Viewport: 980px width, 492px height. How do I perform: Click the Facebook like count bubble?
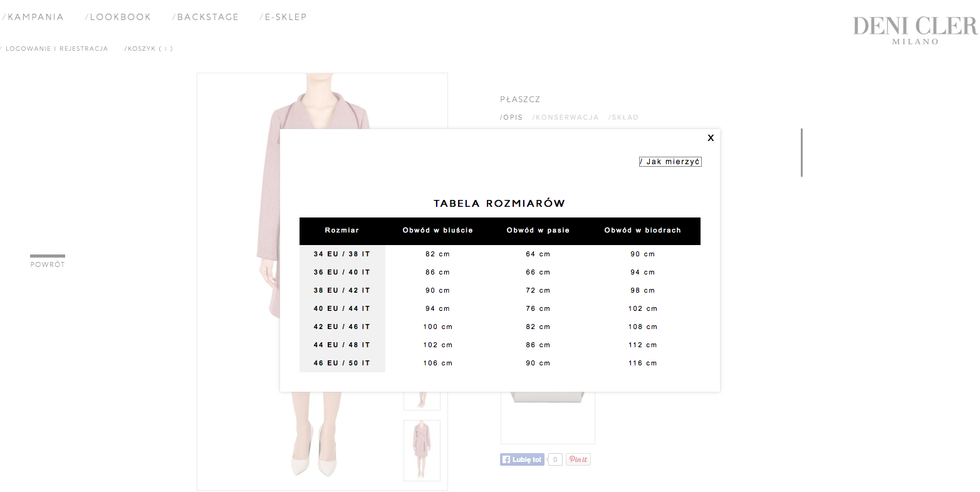[x=555, y=459]
